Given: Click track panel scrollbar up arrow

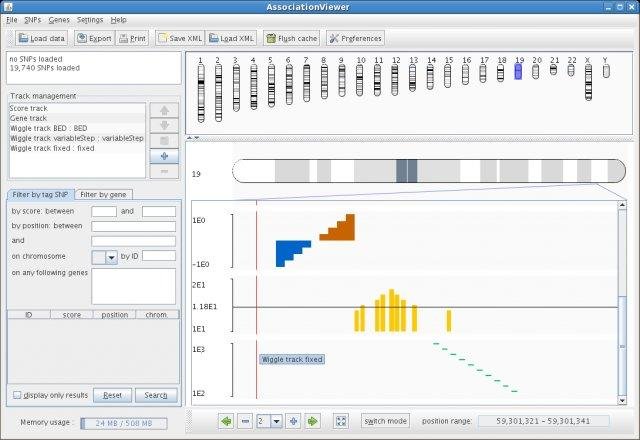Looking at the screenshot, I should point(622,205).
